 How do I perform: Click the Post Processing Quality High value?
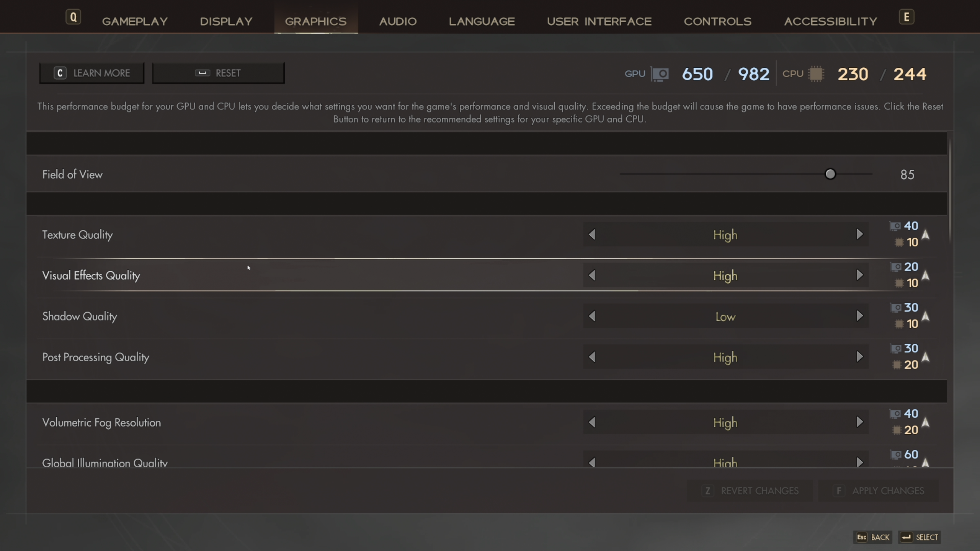tap(725, 358)
